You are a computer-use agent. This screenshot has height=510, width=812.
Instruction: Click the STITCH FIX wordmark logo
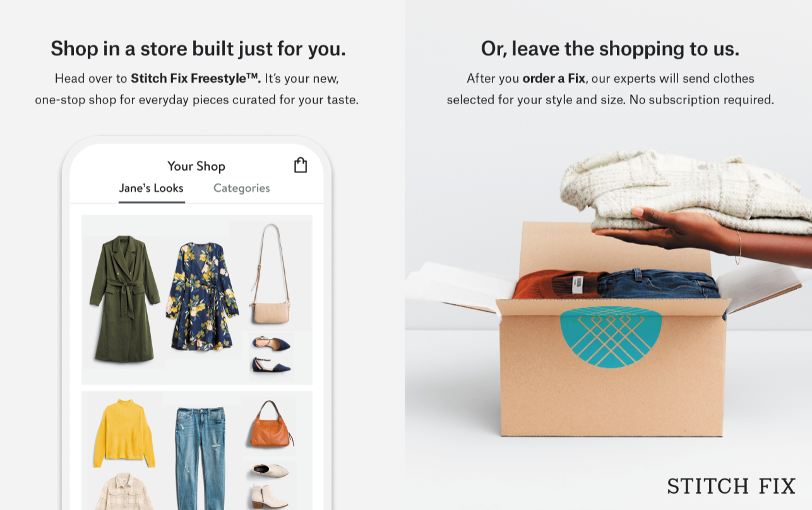point(731,486)
